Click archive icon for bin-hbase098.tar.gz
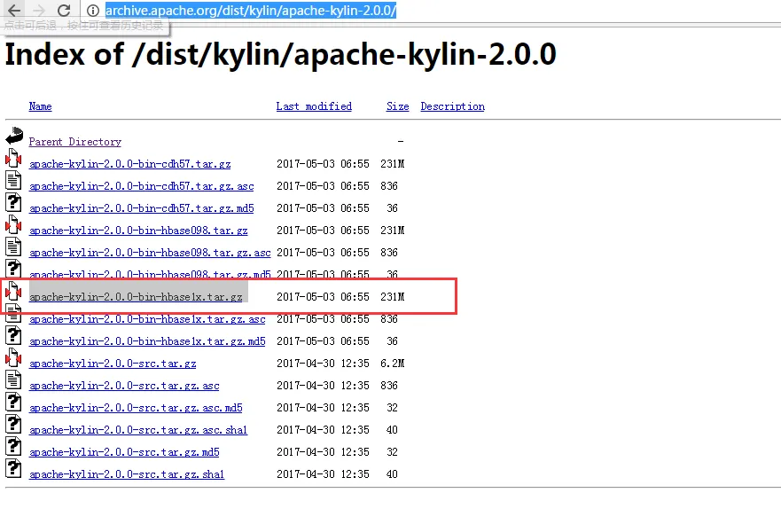 pos(13,224)
